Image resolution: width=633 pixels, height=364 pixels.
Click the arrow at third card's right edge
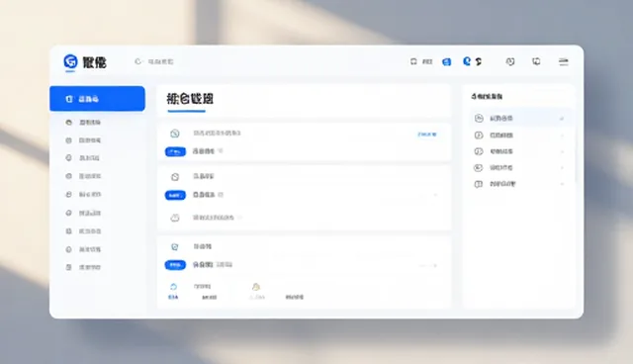[x=435, y=265]
